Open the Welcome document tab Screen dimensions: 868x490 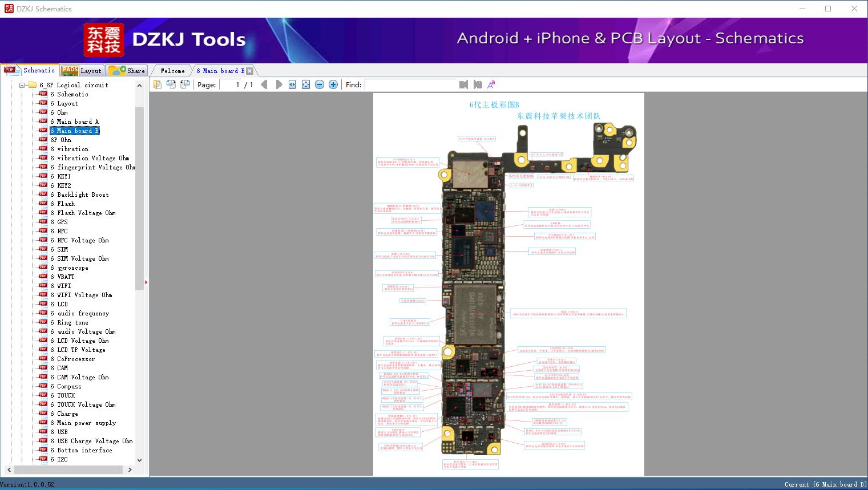(x=172, y=71)
